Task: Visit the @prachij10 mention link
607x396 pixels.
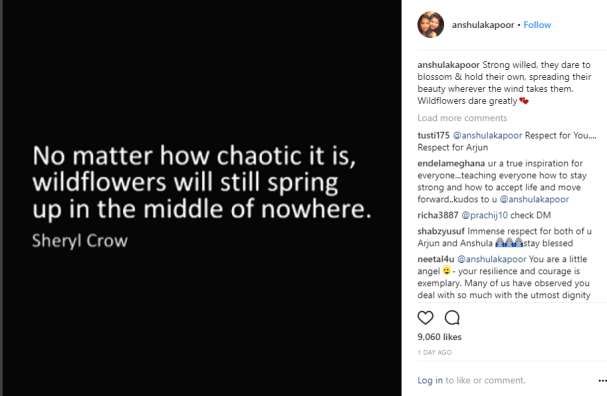Action: click(x=485, y=215)
